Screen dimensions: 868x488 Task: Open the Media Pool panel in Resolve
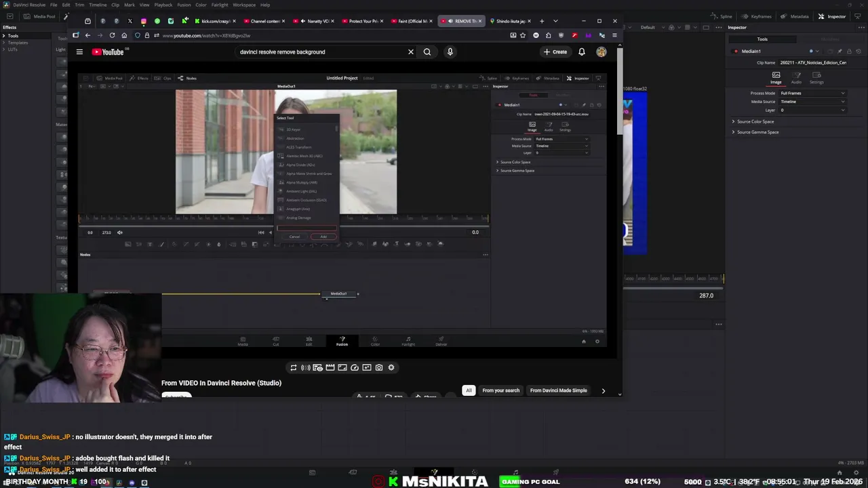pyautogui.click(x=40, y=16)
